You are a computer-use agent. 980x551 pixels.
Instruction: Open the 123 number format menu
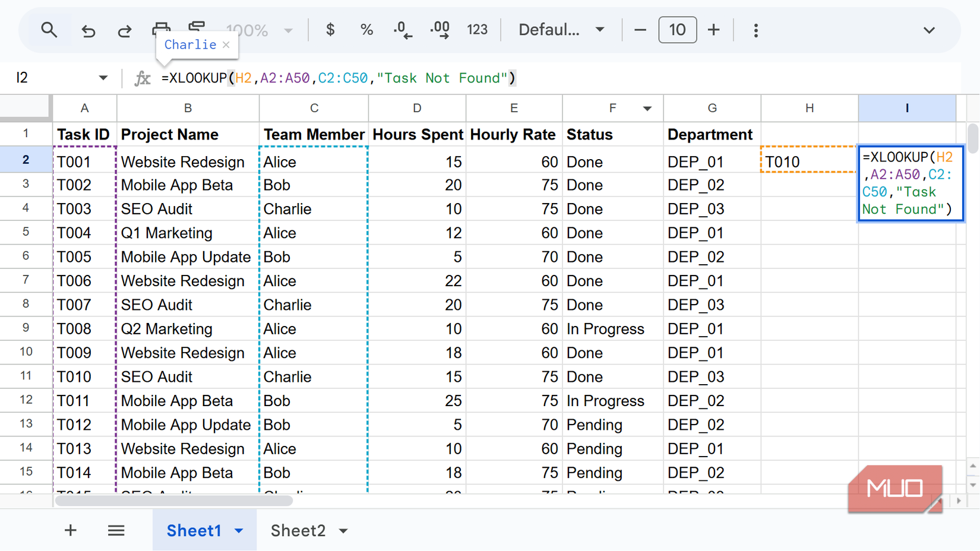478,30
